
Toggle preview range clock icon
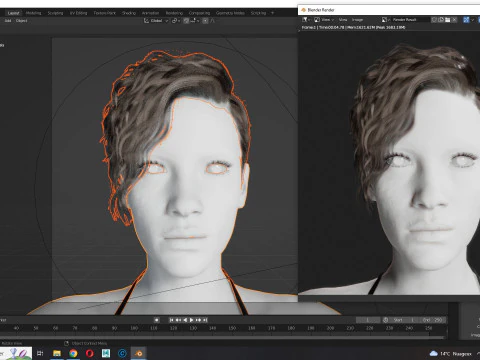click(386, 320)
